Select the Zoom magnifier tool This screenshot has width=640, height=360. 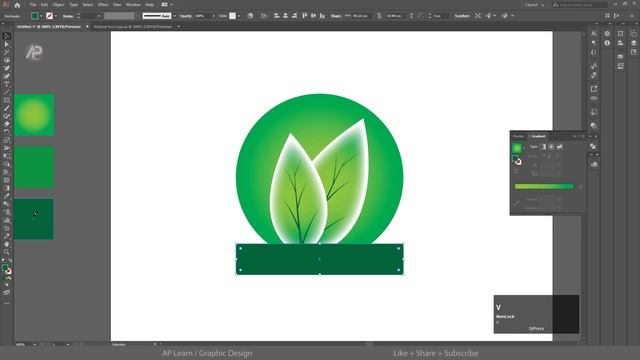[x=7, y=252]
